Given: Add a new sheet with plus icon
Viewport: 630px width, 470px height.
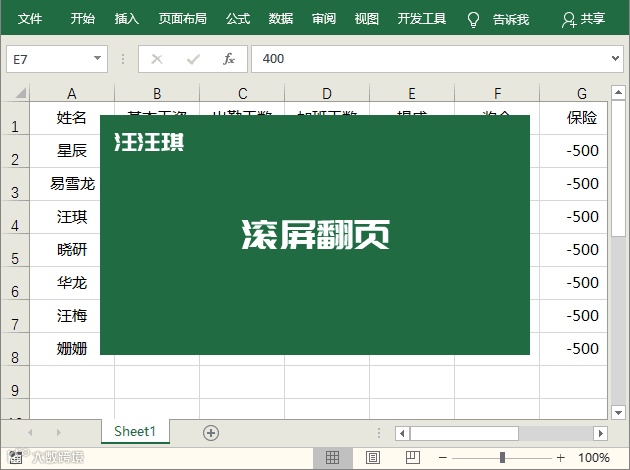Looking at the screenshot, I should point(211,433).
